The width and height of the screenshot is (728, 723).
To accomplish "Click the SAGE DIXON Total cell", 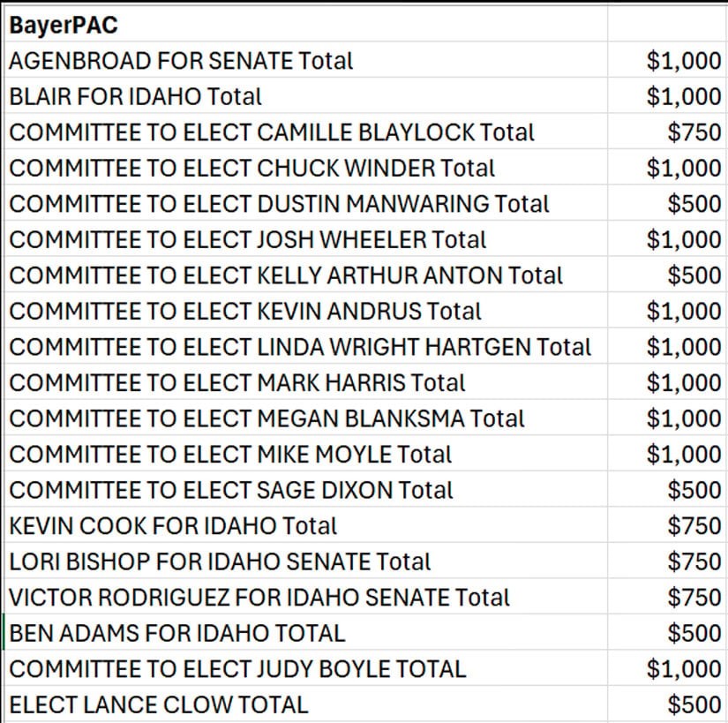I will point(231,490).
